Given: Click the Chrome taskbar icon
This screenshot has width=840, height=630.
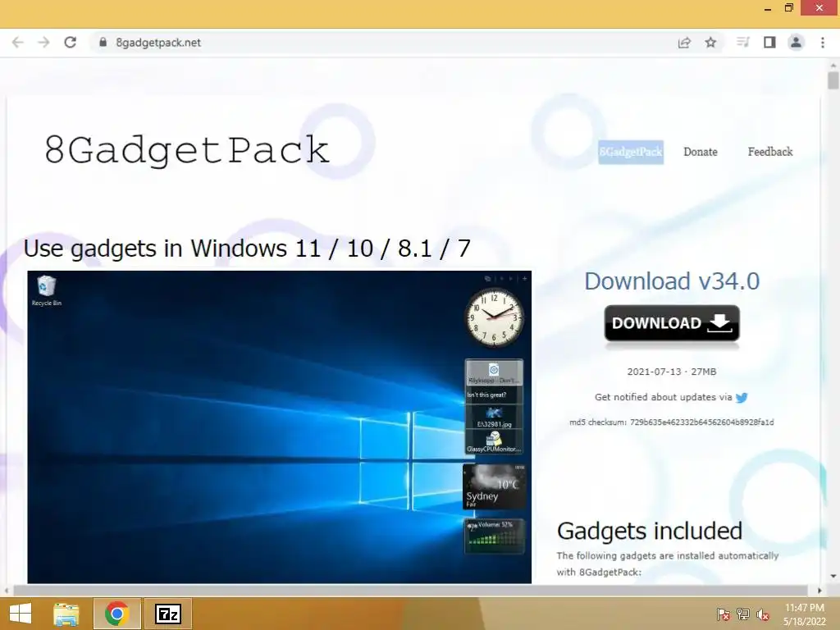Looking at the screenshot, I should [116, 614].
